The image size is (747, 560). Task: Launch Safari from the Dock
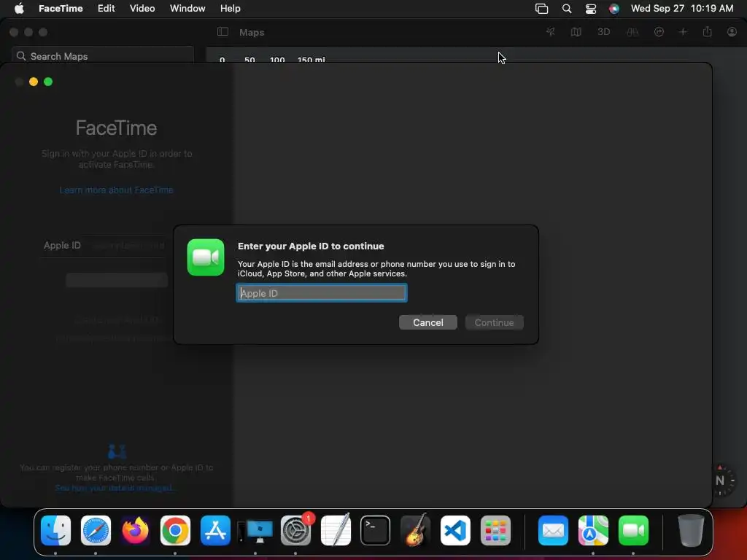coord(96,531)
